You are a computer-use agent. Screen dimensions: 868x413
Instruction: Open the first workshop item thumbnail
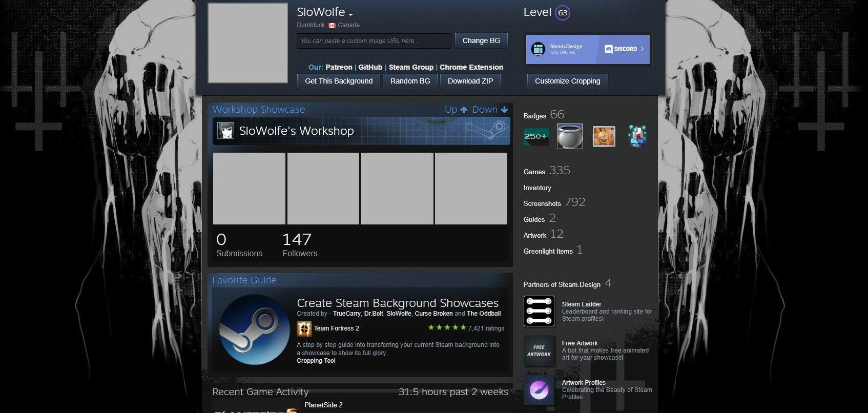(249, 189)
